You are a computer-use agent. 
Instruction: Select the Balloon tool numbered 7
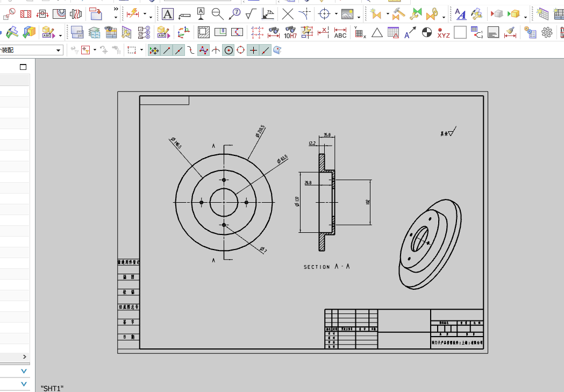(x=234, y=14)
